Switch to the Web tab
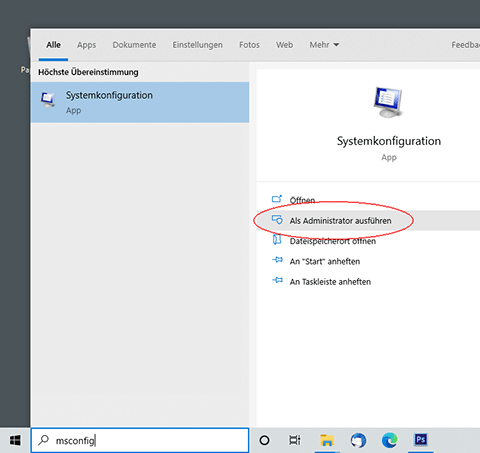The height and width of the screenshot is (453, 480). pos(284,45)
